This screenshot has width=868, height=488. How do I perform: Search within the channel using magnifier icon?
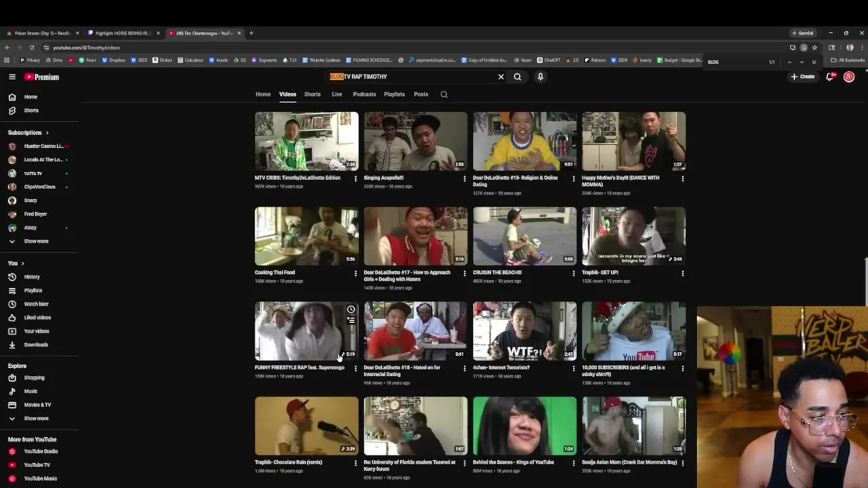[x=444, y=94]
